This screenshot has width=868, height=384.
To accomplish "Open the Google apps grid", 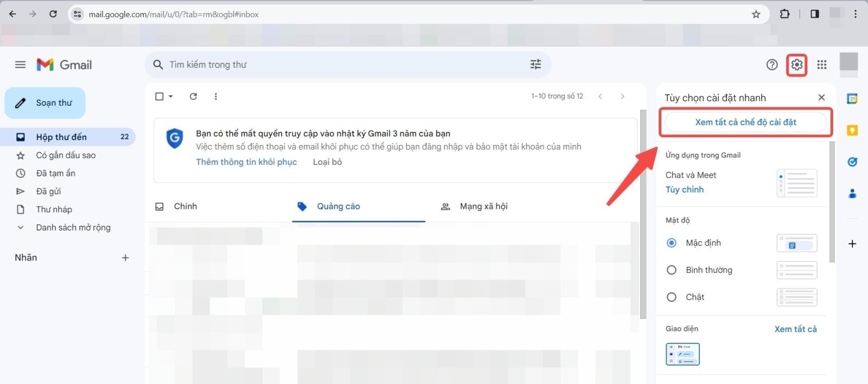I will tap(822, 65).
